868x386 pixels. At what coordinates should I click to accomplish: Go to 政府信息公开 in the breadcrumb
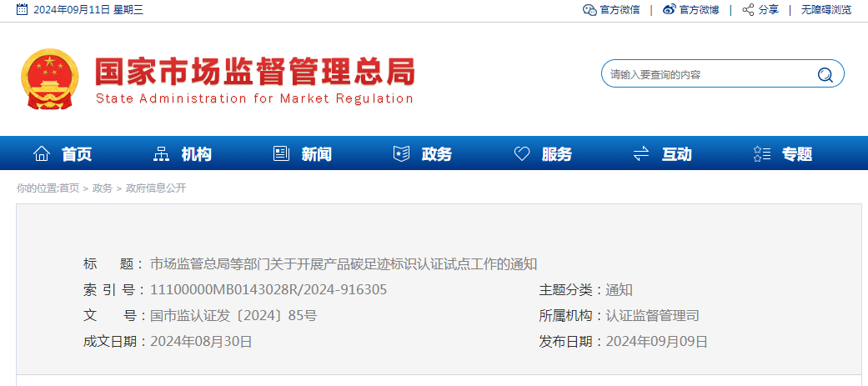[156, 188]
